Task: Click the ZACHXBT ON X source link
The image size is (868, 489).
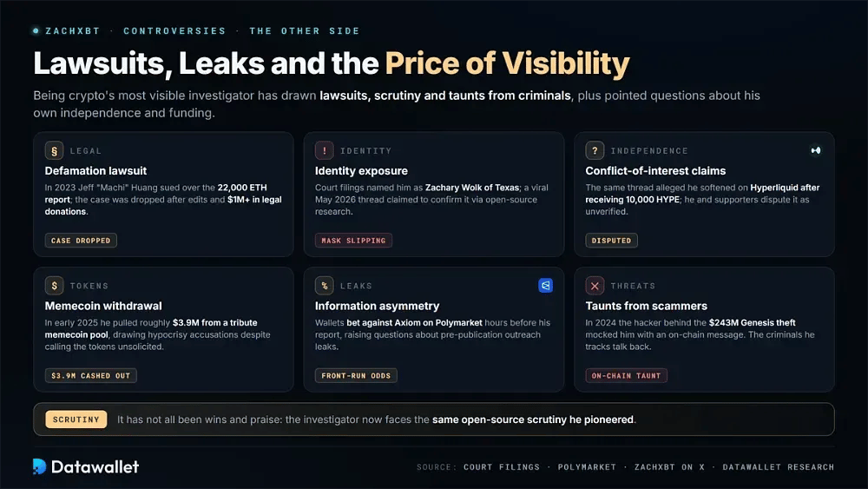Action: (669, 466)
